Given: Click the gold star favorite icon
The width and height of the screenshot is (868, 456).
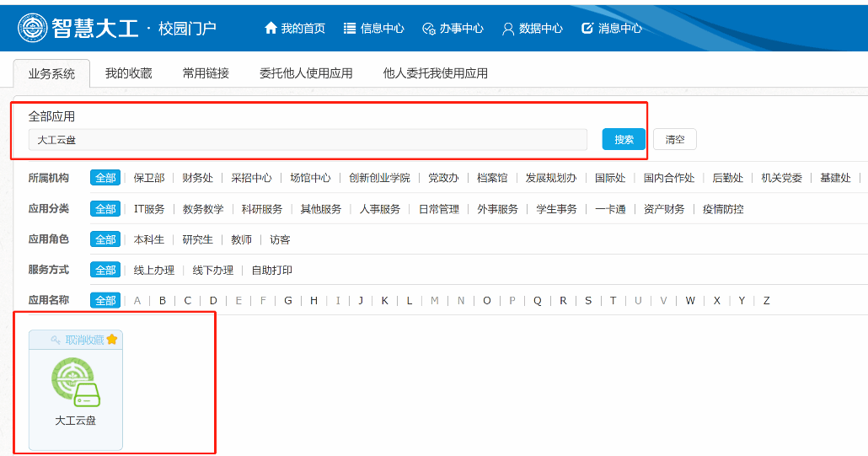Looking at the screenshot, I should [112, 340].
